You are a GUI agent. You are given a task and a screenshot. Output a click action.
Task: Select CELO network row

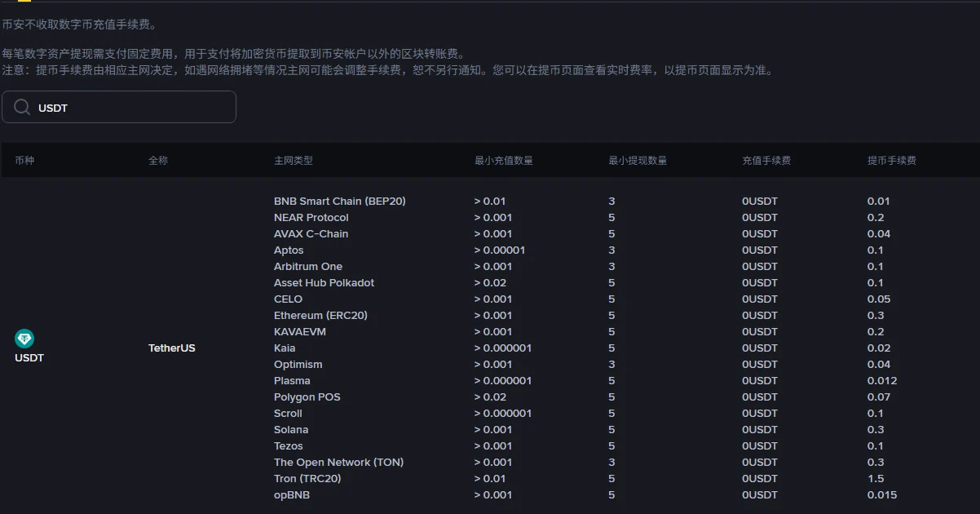tap(288, 299)
